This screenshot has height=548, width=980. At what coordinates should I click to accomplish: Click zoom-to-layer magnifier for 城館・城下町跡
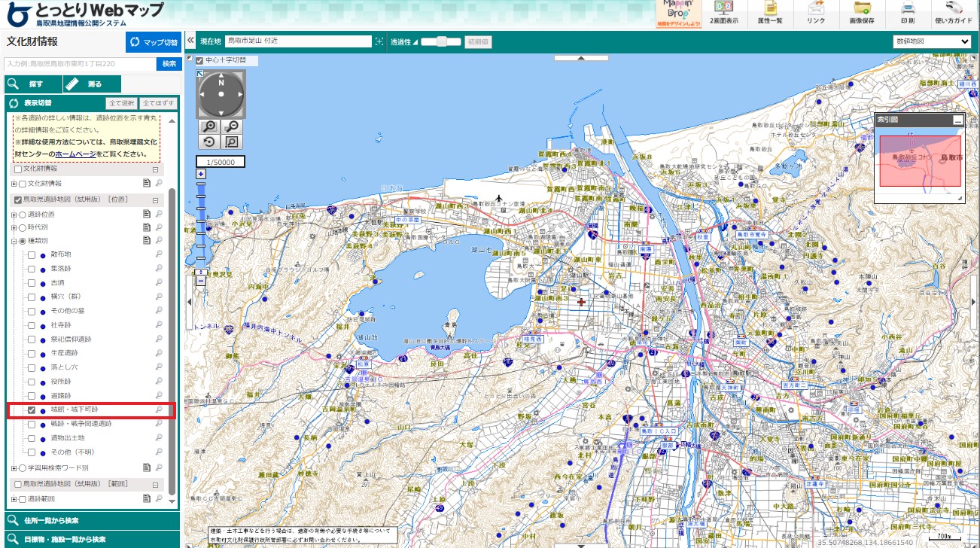[159, 409]
